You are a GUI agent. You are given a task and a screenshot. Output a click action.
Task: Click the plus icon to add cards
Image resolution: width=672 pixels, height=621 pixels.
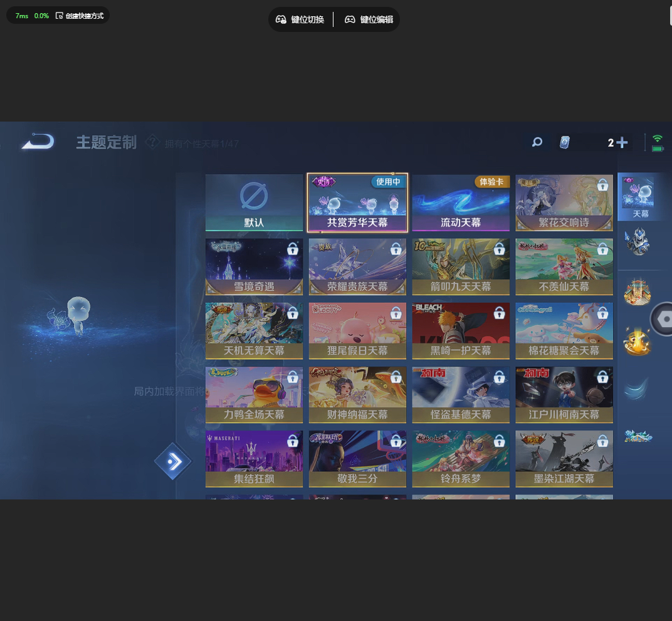point(622,143)
